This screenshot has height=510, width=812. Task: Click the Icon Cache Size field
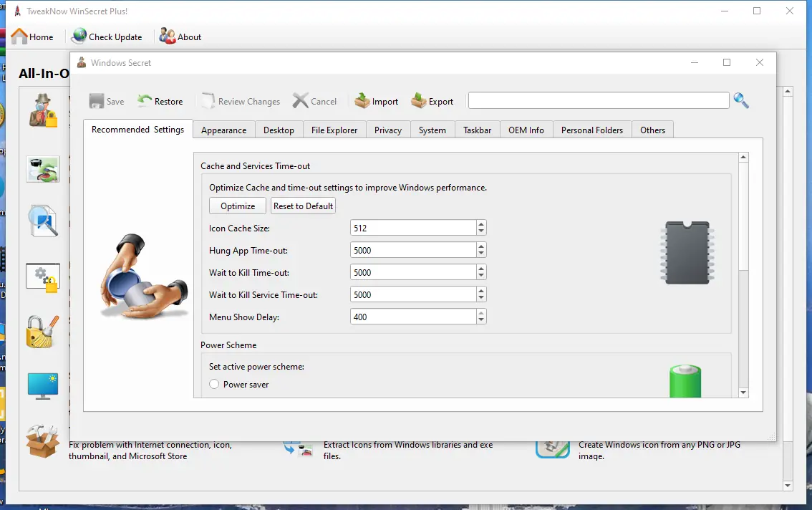[x=413, y=228]
